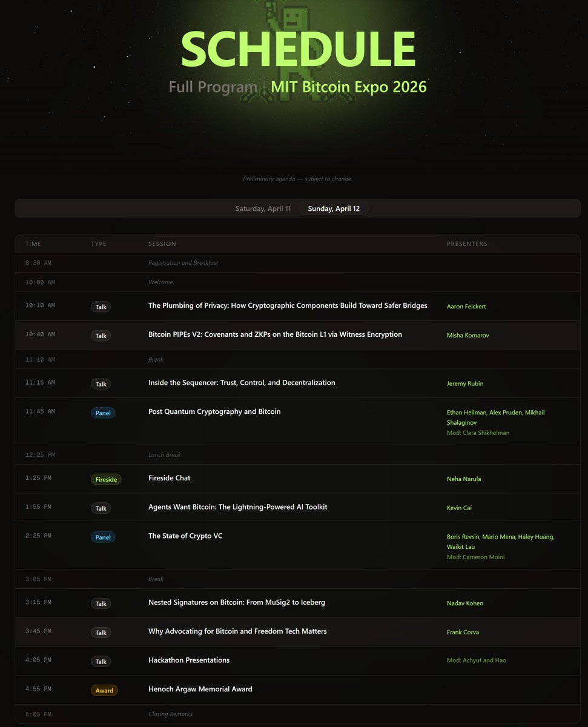Click moderator Clara Shikhelman

click(x=478, y=433)
